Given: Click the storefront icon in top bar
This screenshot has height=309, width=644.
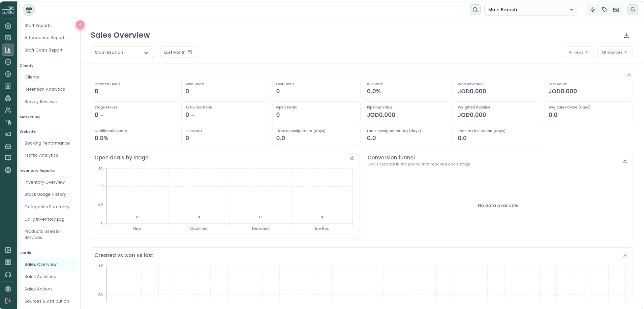Looking at the screenshot, I should coord(29,10).
